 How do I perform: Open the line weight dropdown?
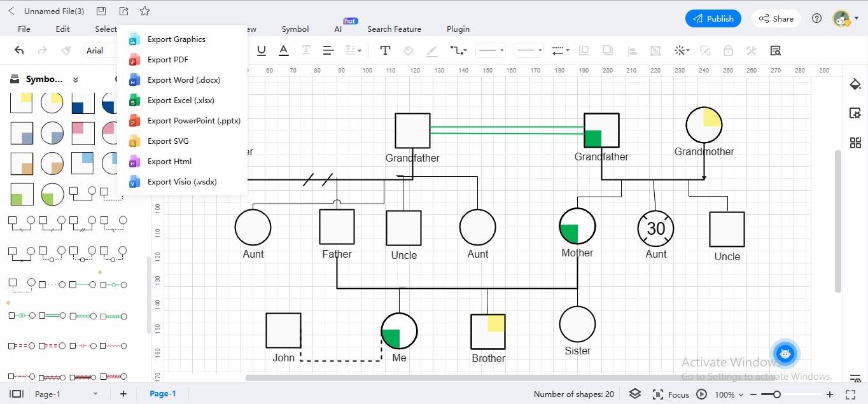(x=528, y=50)
